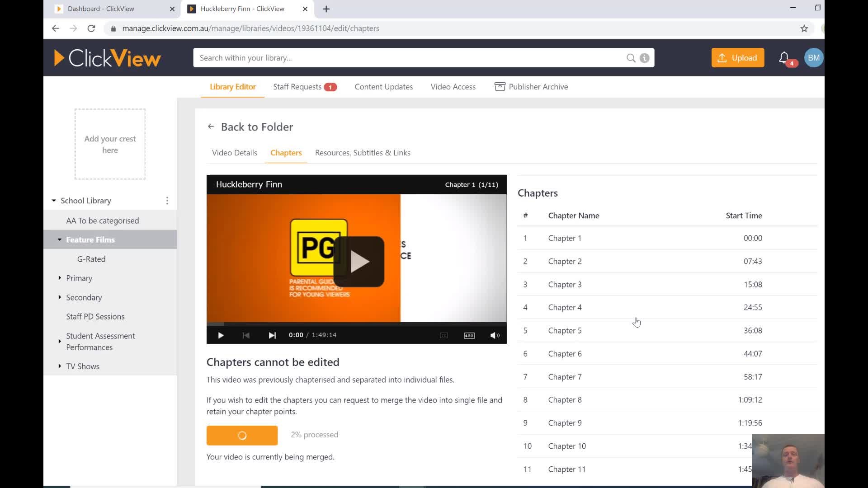Select Chapter 4 row
Screen dimensions: 868x488
tap(667, 307)
